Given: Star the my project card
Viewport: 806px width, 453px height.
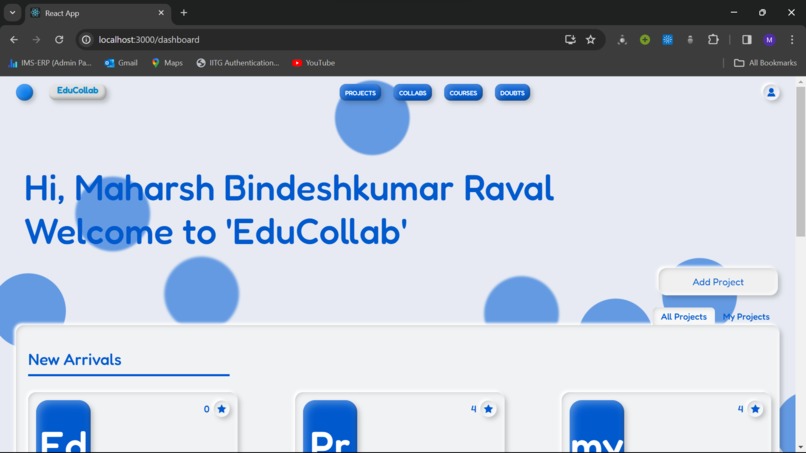Looking at the screenshot, I should click(x=755, y=409).
